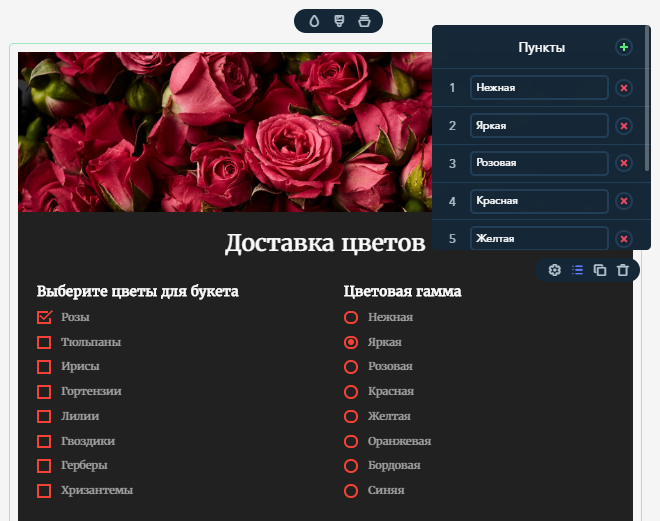Delete item 1 Нежная with red cross
Image resolution: width=660 pixels, height=521 pixels.
point(624,88)
